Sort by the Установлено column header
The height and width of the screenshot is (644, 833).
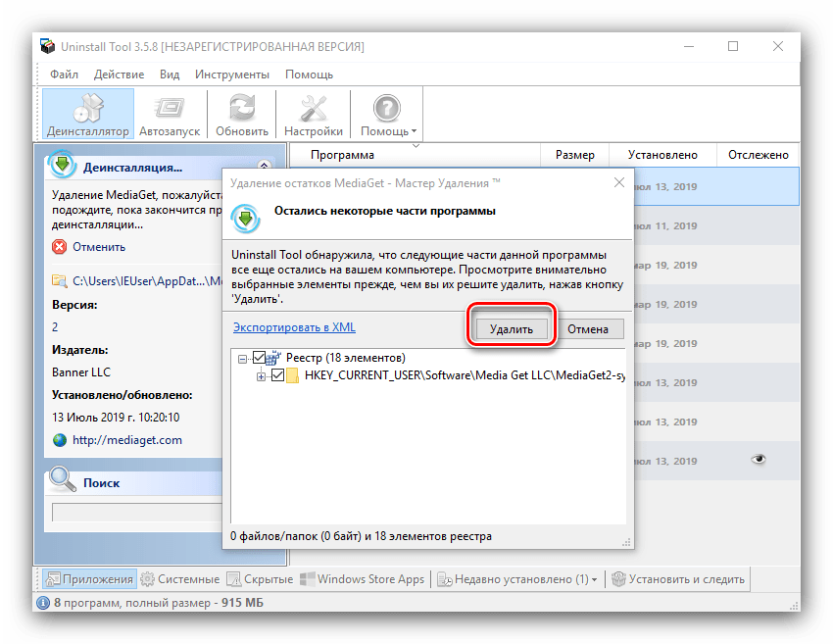[662, 155]
